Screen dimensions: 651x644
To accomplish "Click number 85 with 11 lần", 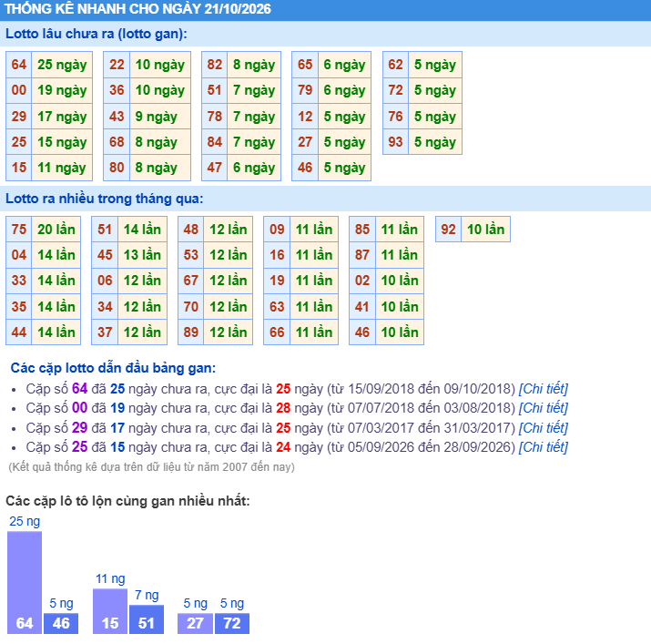I will pos(362,230).
